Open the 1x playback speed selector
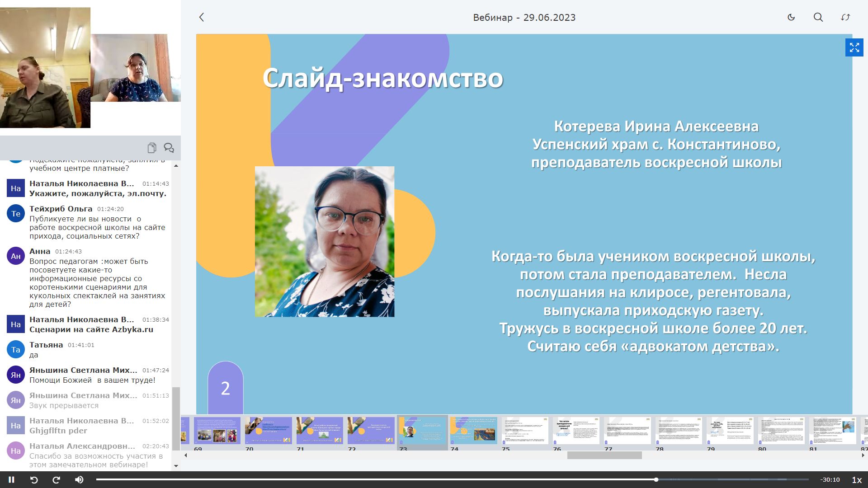 point(856,480)
